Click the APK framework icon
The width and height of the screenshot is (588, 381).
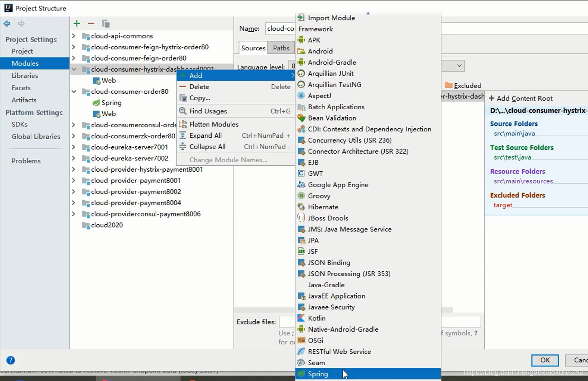(x=301, y=40)
